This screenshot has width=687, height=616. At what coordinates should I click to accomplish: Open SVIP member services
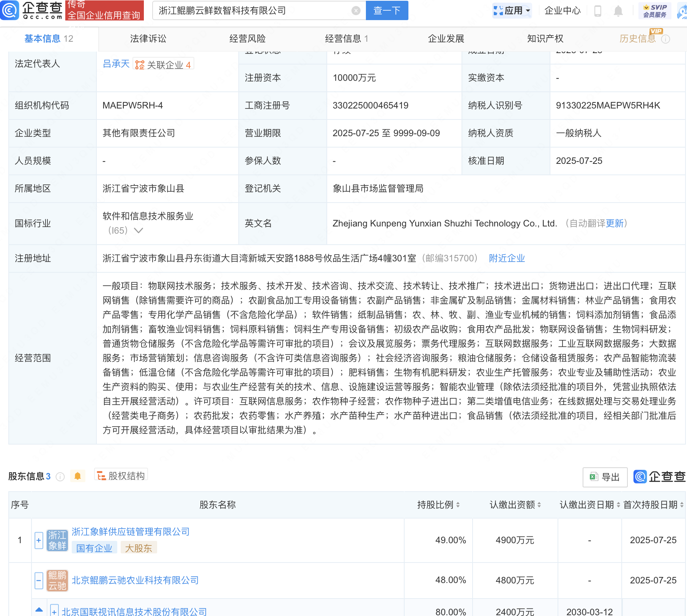click(655, 11)
